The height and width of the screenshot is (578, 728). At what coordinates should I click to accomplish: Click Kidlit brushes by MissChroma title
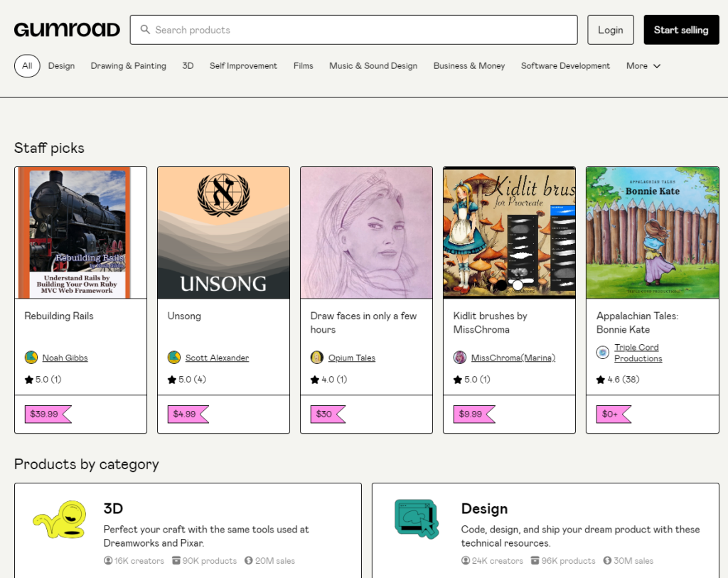pyautogui.click(x=491, y=323)
